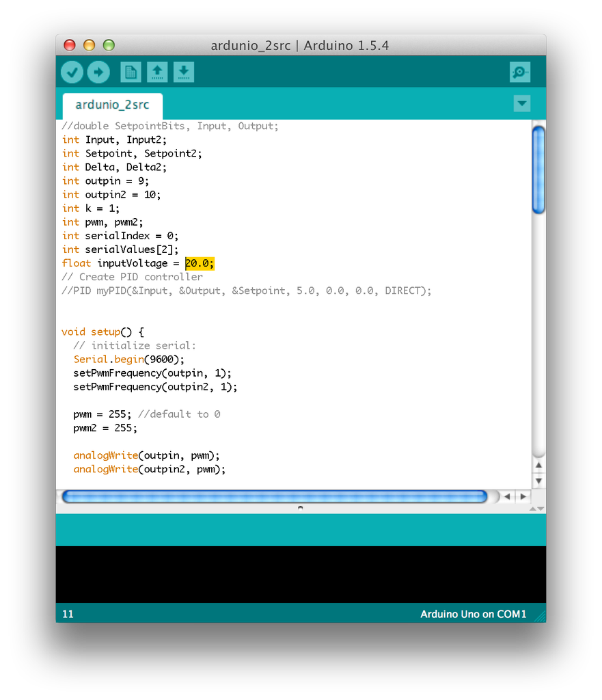This screenshot has width=602, height=700.
Task: Click the Upload arrow button
Action: 98,72
